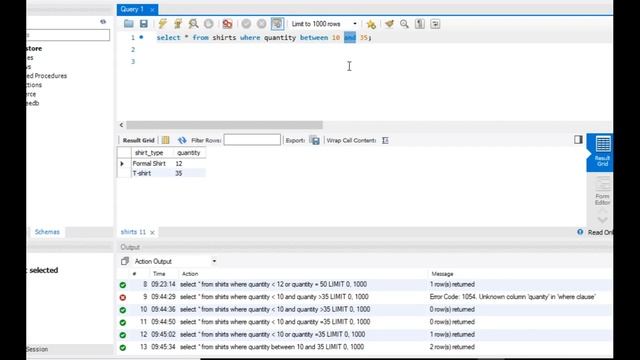This screenshot has width=640, height=360.
Task: Rollback the transaction X icon
Action: coord(262,24)
